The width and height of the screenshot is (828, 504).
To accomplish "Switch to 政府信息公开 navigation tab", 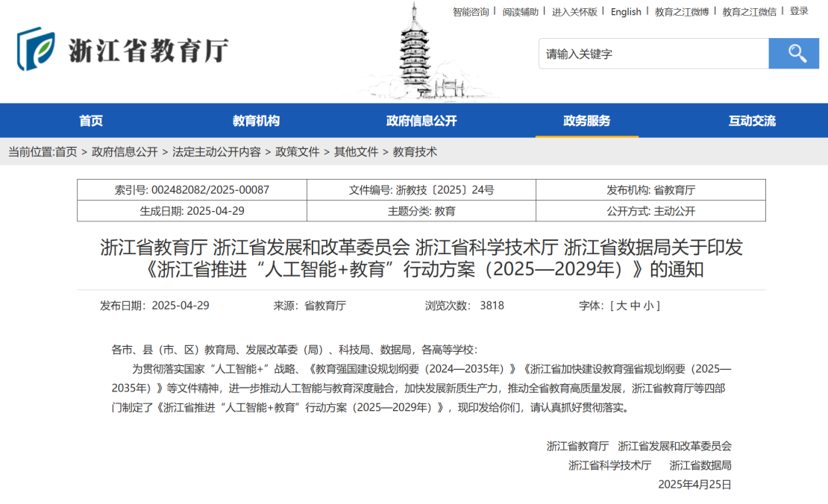I will (421, 121).
